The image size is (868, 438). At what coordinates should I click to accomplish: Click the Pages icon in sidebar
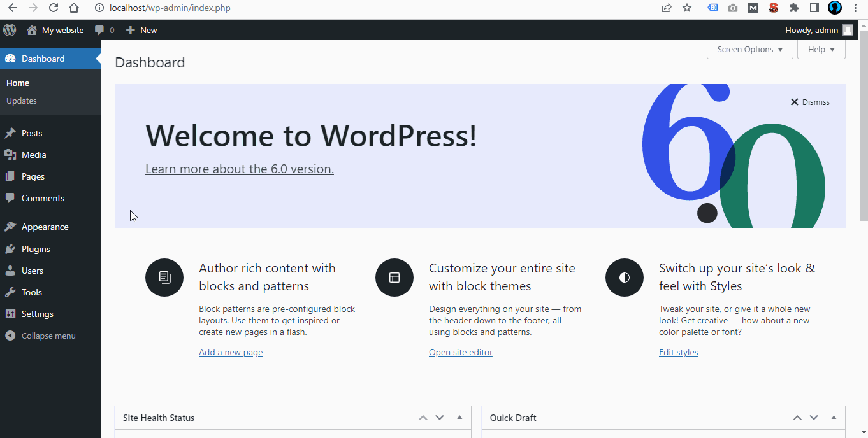click(x=10, y=176)
